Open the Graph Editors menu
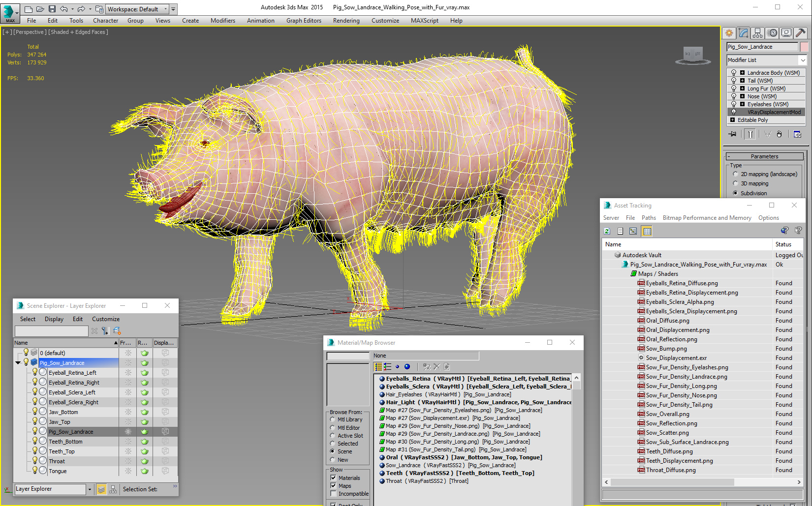 click(304, 21)
